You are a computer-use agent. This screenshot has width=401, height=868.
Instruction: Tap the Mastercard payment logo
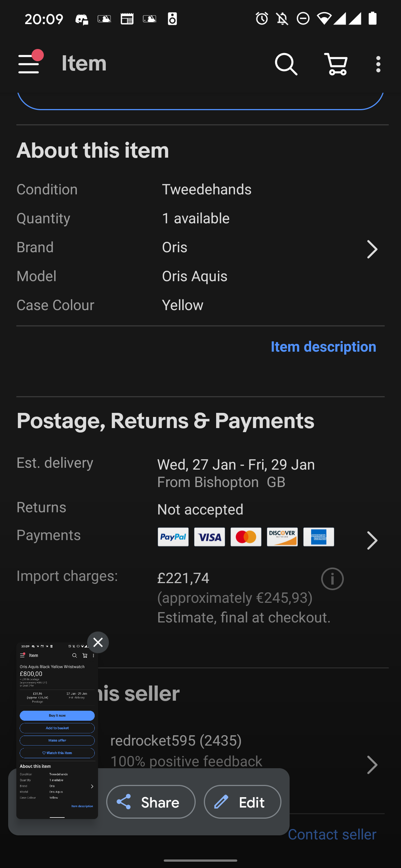point(246,537)
